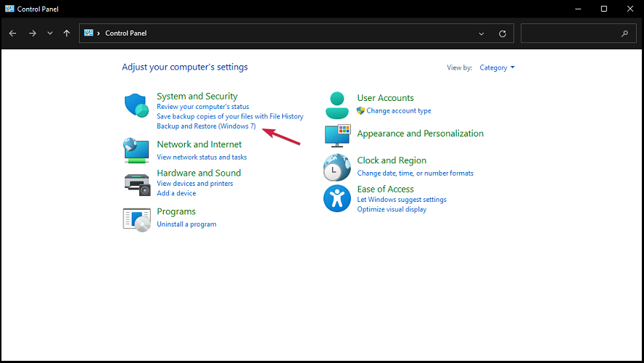
Task: Open Network and Internet globe icon
Action: click(x=136, y=150)
